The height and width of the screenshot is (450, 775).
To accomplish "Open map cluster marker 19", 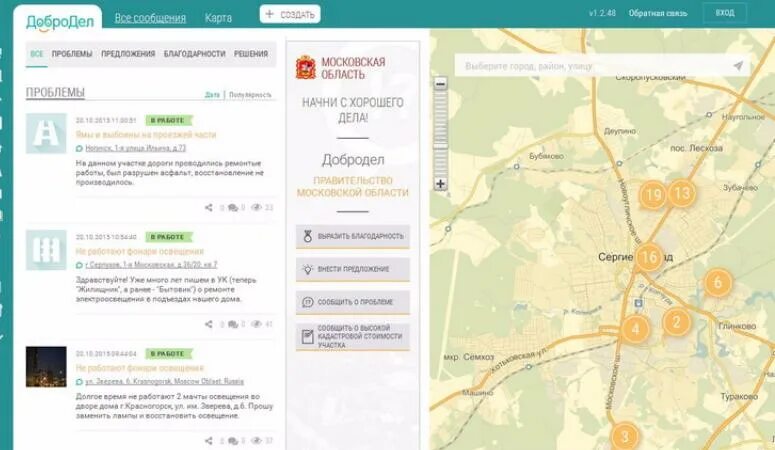I will [x=653, y=194].
